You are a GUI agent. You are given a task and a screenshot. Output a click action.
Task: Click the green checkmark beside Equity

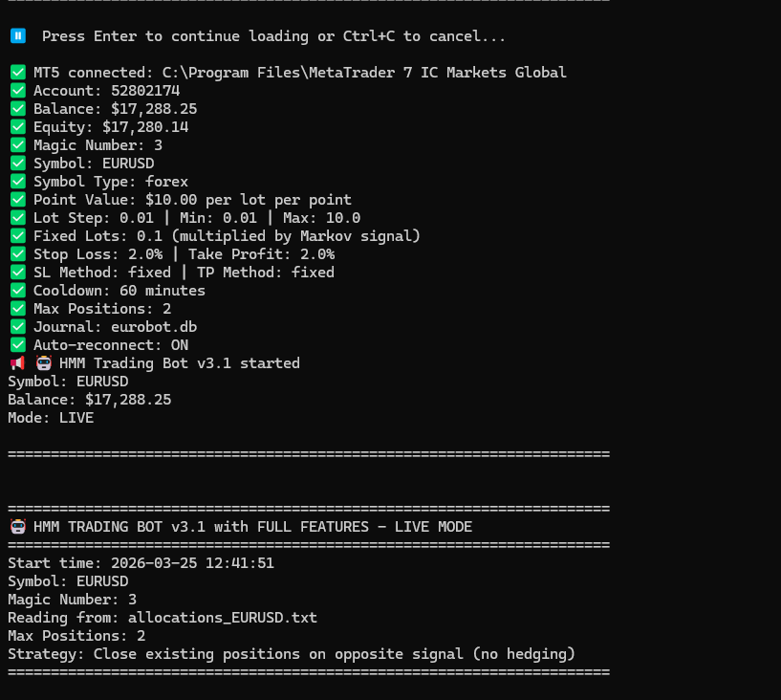pyautogui.click(x=18, y=127)
